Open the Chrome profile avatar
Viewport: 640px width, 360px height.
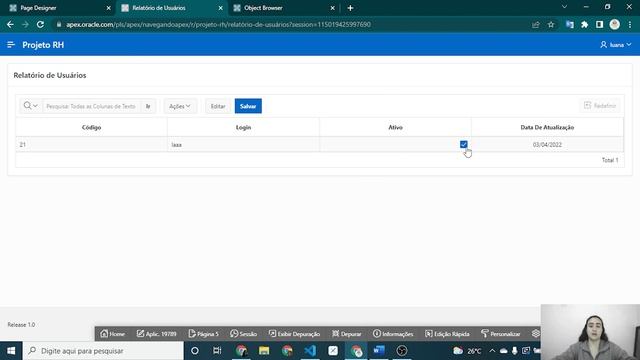[614, 24]
